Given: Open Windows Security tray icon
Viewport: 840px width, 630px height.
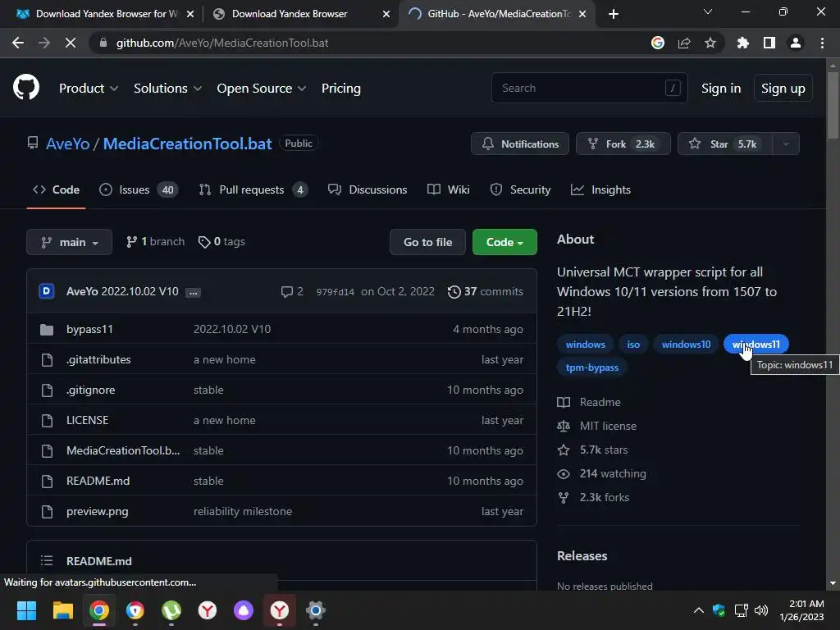Looking at the screenshot, I should 719,610.
